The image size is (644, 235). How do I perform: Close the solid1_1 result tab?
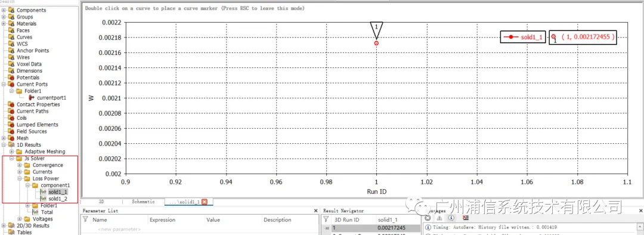(205, 202)
